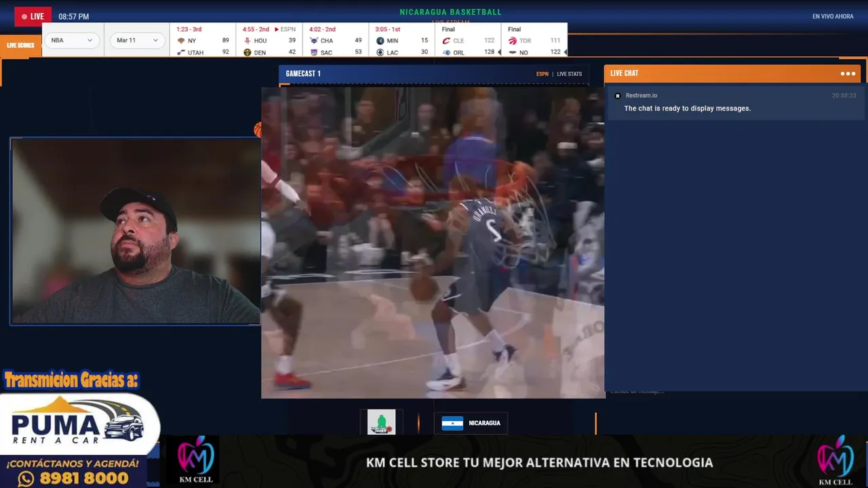
Task: Click the Restream.io chat avatar icon
Action: point(617,96)
